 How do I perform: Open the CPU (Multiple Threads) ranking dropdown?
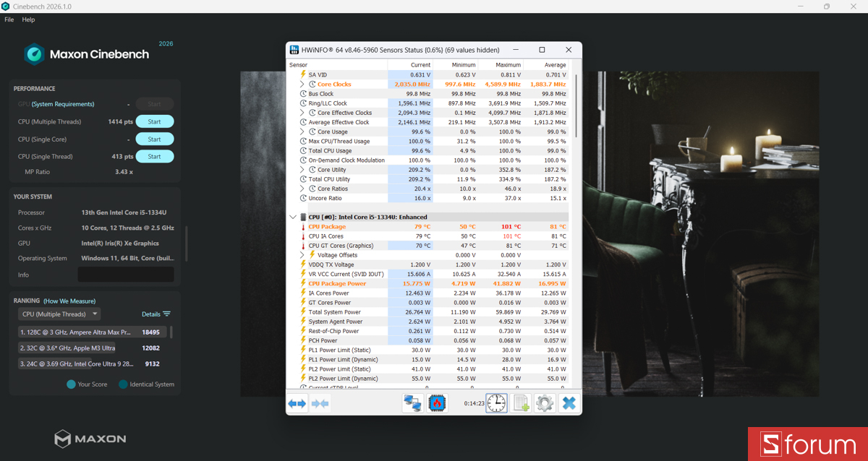59,314
